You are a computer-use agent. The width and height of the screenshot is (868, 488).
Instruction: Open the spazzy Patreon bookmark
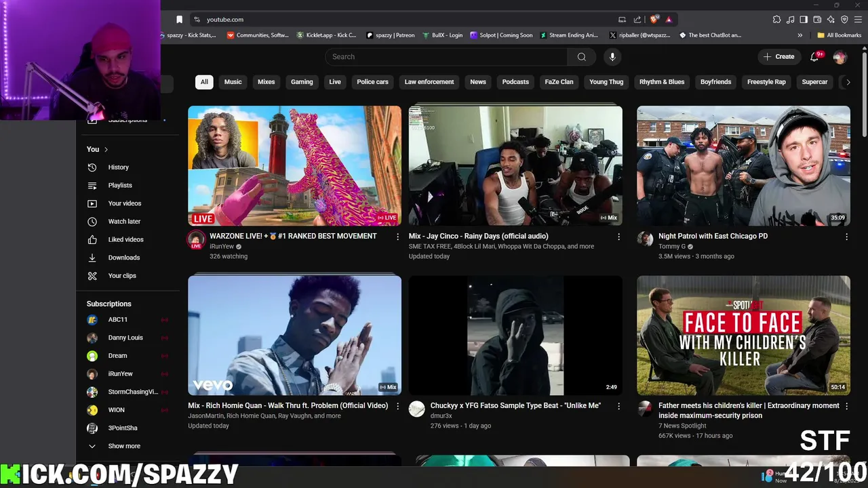pyautogui.click(x=390, y=35)
